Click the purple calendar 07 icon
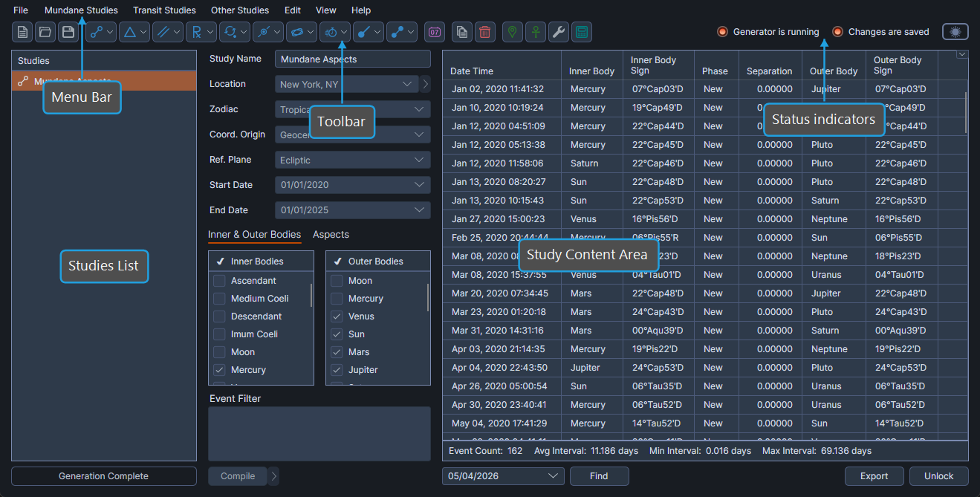The image size is (980, 497). click(435, 32)
